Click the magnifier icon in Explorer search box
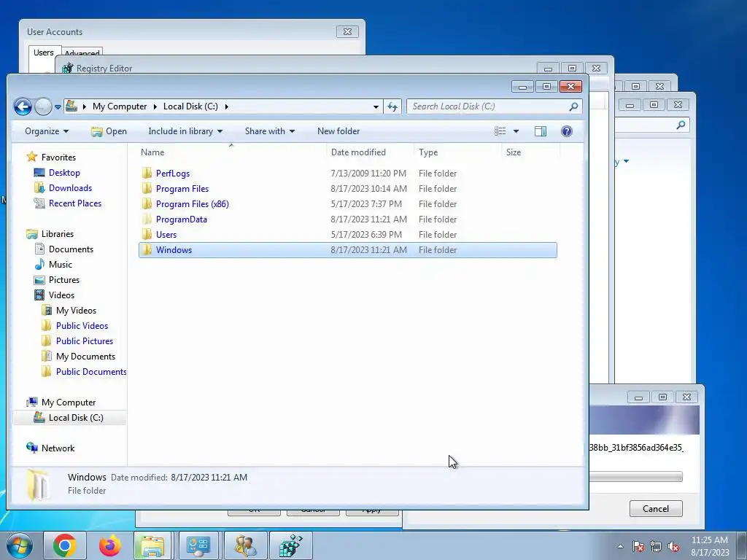The width and height of the screenshot is (747, 560). click(573, 106)
